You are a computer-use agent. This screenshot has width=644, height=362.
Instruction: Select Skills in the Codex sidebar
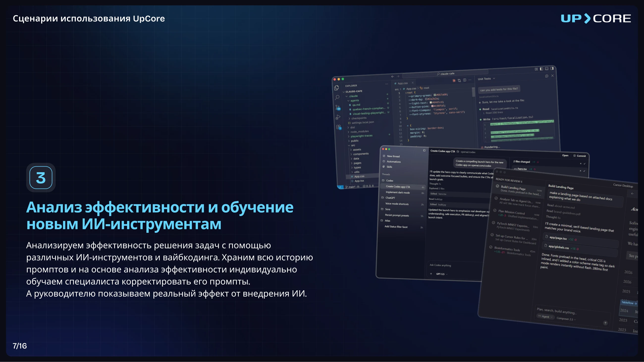coord(387,167)
